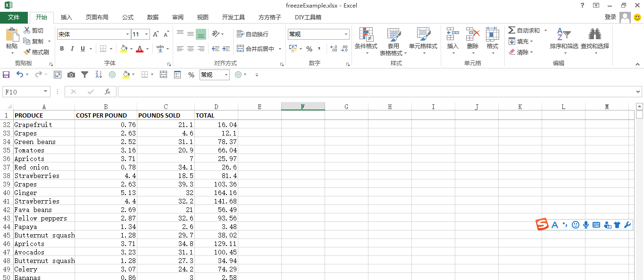Screen dimensions: 644x280
Task: Open Find and Select (查找和选择)
Action: tap(595, 41)
